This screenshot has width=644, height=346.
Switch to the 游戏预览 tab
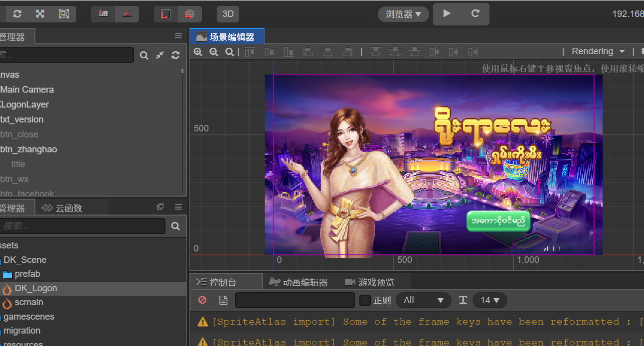[369, 282]
